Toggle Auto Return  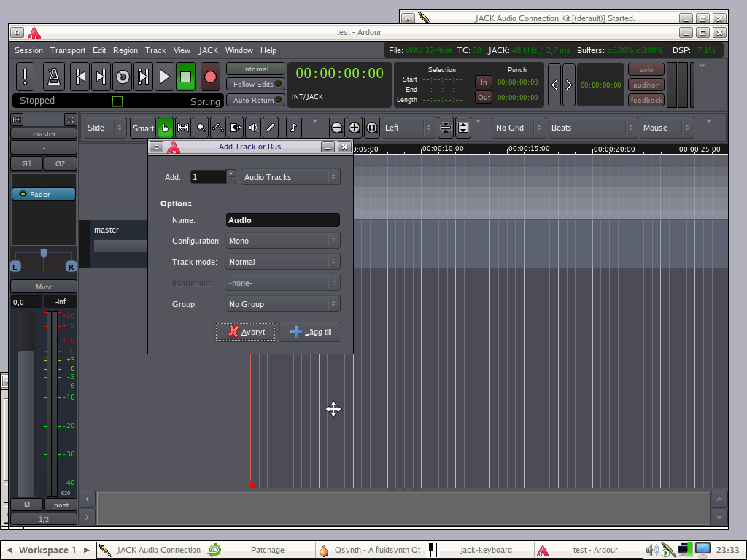pyautogui.click(x=255, y=100)
